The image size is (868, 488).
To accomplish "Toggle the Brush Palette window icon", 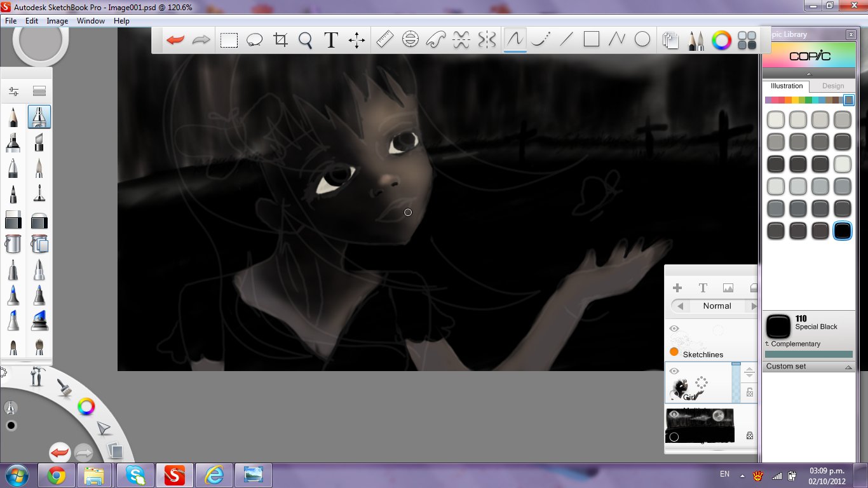I will coord(696,41).
